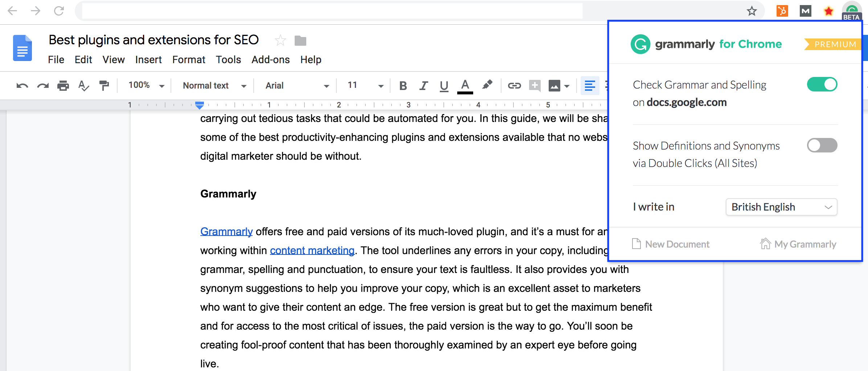Open the Tools menu
The height and width of the screenshot is (371, 868).
tap(228, 60)
